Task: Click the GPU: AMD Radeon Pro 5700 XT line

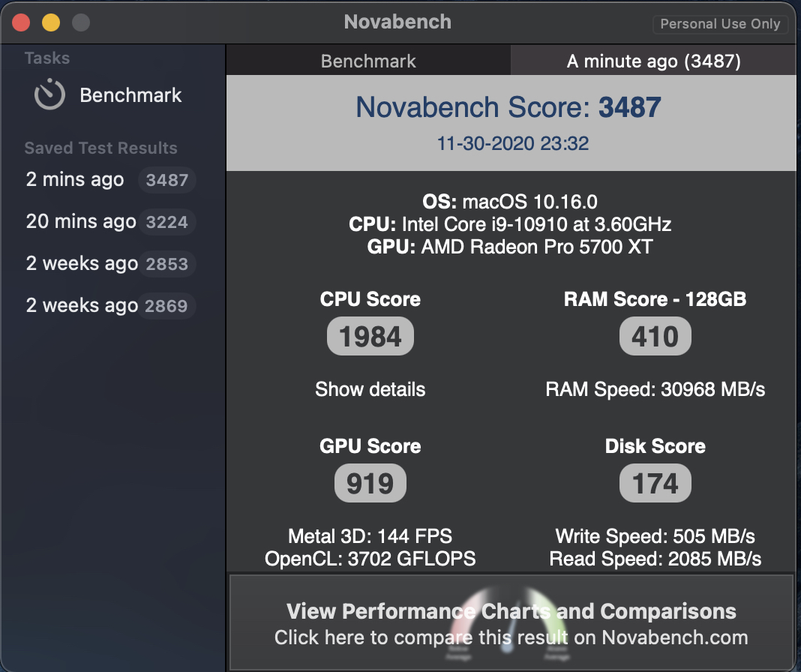Action: click(510, 247)
